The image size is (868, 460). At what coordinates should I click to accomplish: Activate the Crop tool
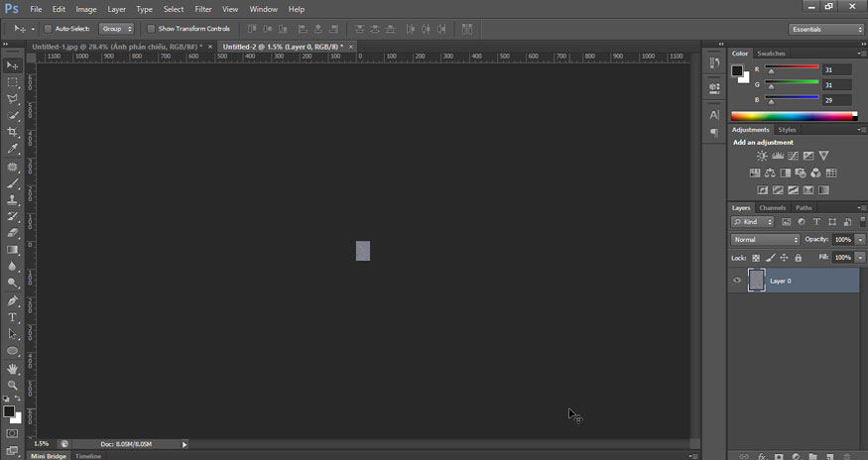click(12, 132)
